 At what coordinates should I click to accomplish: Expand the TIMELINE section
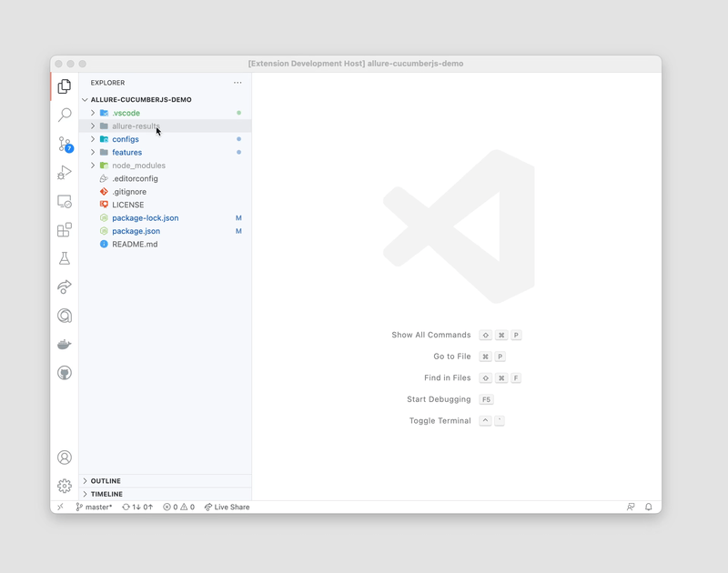tap(106, 494)
